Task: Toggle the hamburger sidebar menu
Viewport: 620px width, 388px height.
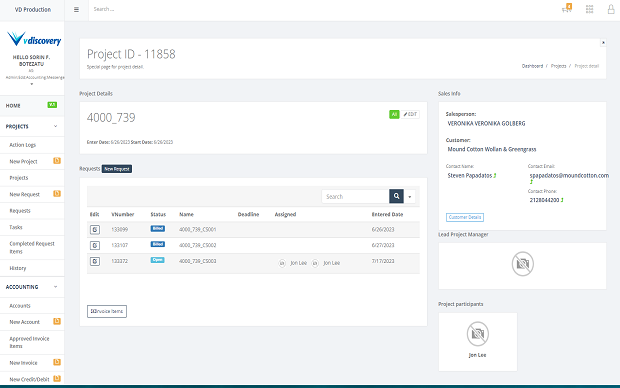Action: [x=76, y=9]
